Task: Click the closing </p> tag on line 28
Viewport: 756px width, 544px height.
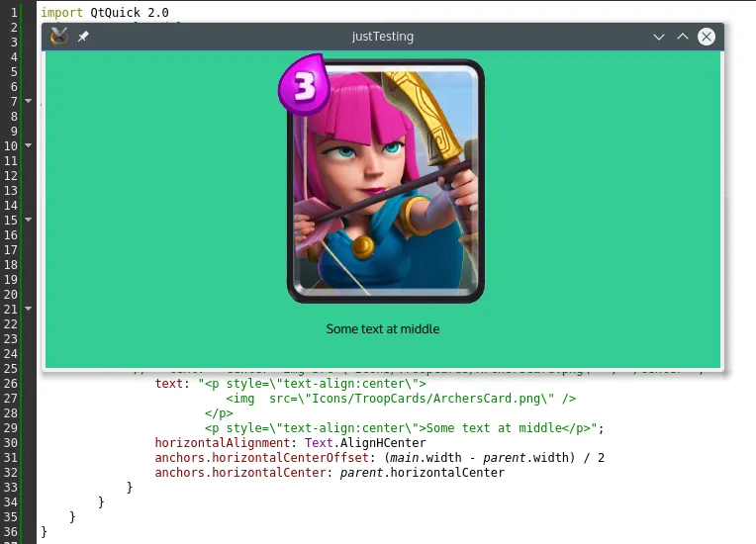Action: tap(219, 413)
